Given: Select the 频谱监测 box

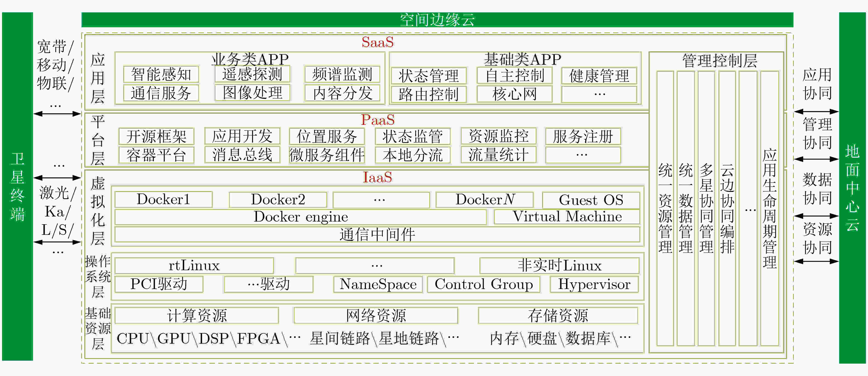Looking at the screenshot, I should pyautogui.click(x=342, y=74).
